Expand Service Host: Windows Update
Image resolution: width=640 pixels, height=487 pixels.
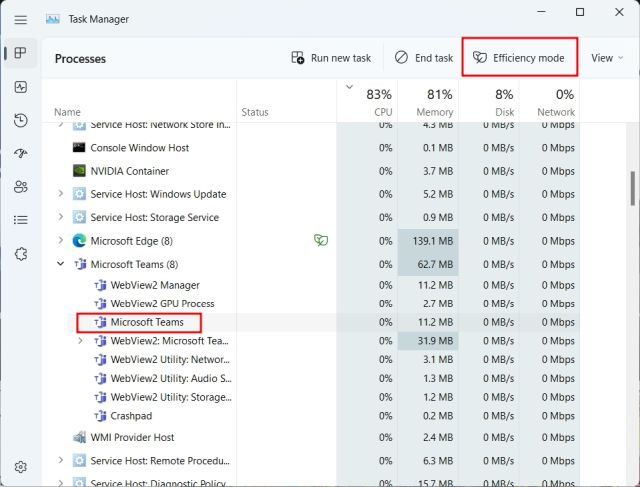pos(60,193)
